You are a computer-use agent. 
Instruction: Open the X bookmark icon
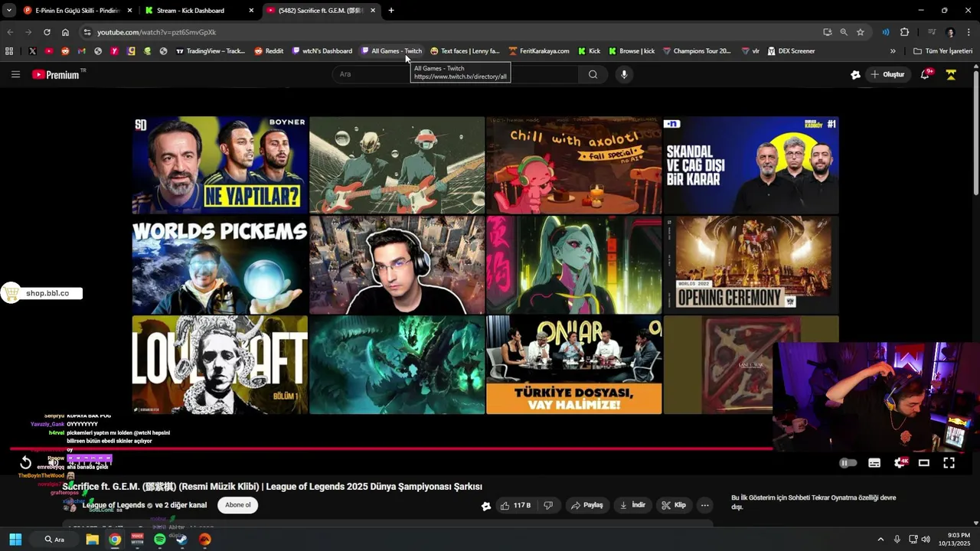[32, 51]
